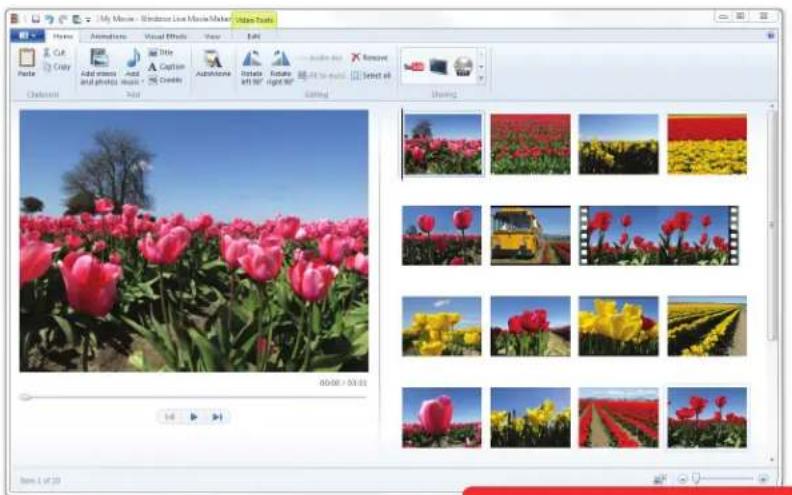Open the Customize Quick Access Toolbar arrow

[x=88, y=20]
